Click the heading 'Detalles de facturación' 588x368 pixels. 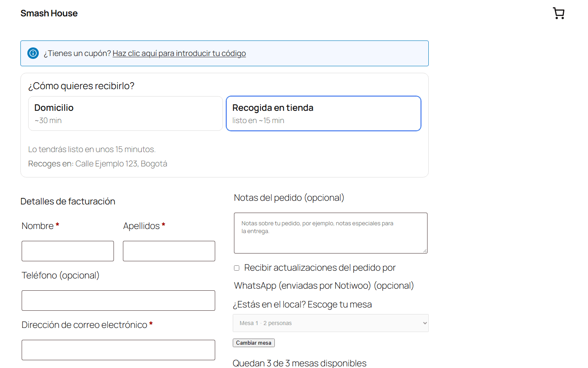click(68, 201)
